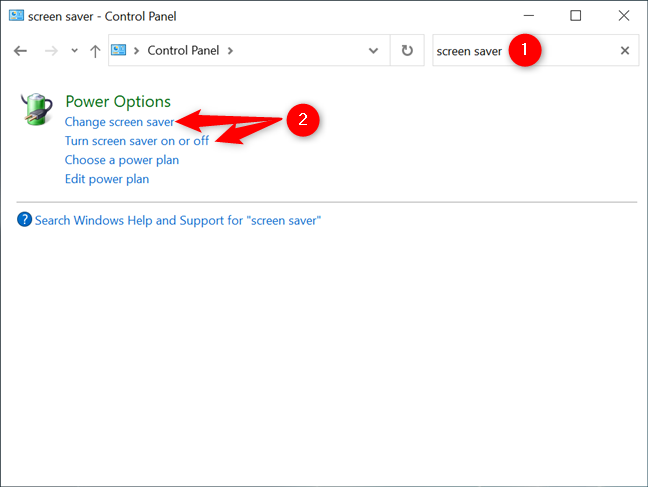648x487 pixels.
Task: Maximize the Control Panel window
Action: coord(576,16)
